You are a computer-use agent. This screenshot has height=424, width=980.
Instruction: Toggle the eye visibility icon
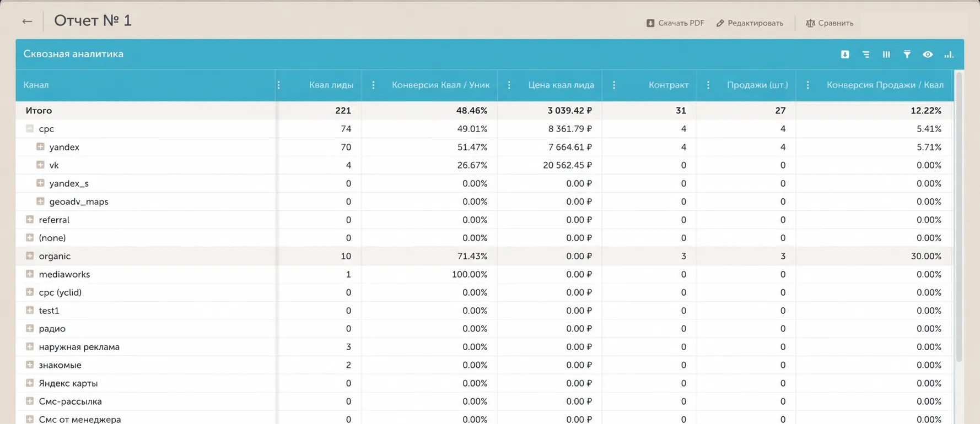coord(928,55)
